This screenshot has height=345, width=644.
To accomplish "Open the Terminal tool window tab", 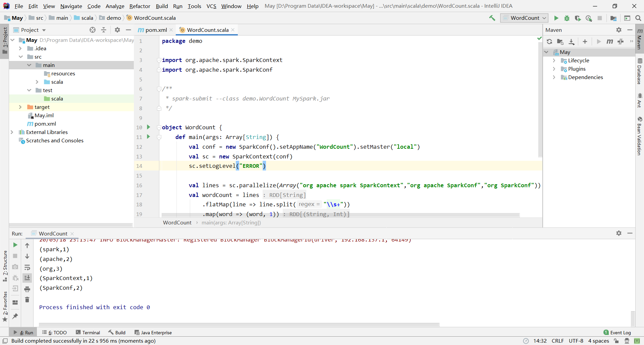I will [88, 333].
